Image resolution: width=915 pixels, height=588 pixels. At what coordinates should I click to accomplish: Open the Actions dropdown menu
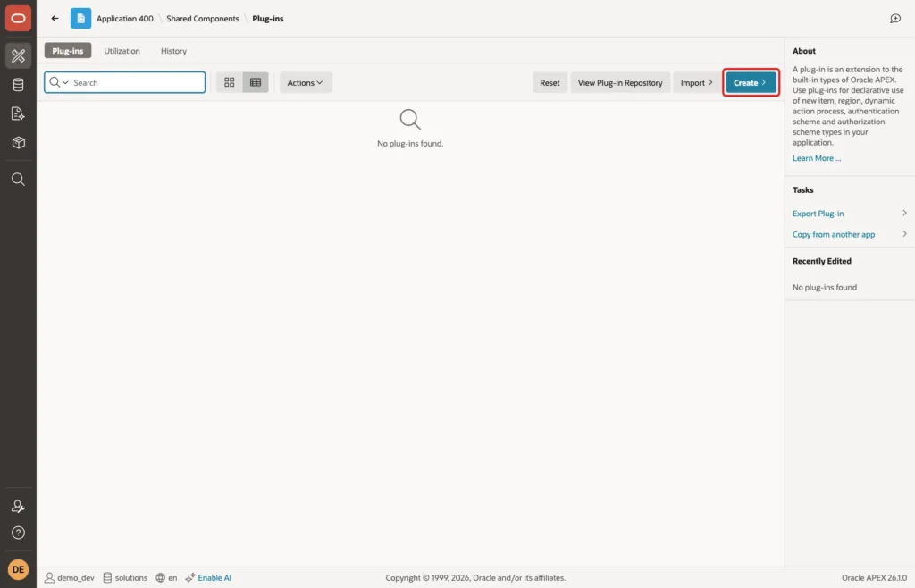click(x=306, y=82)
